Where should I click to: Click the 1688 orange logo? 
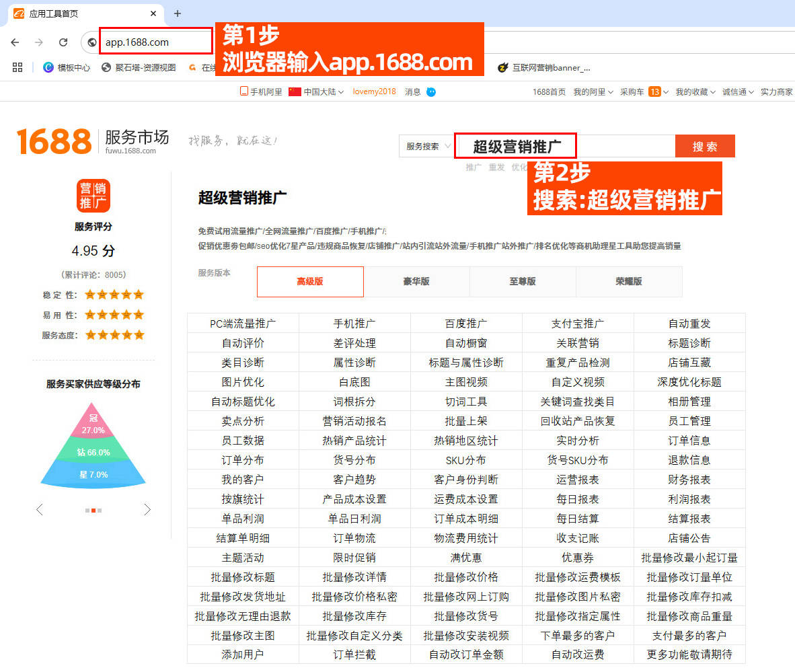(x=54, y=141)
